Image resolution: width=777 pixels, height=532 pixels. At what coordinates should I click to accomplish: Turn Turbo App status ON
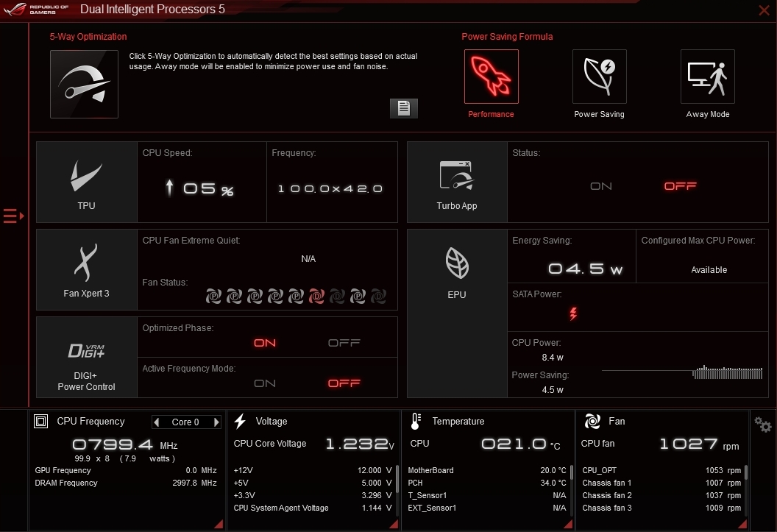pos(601,186)
